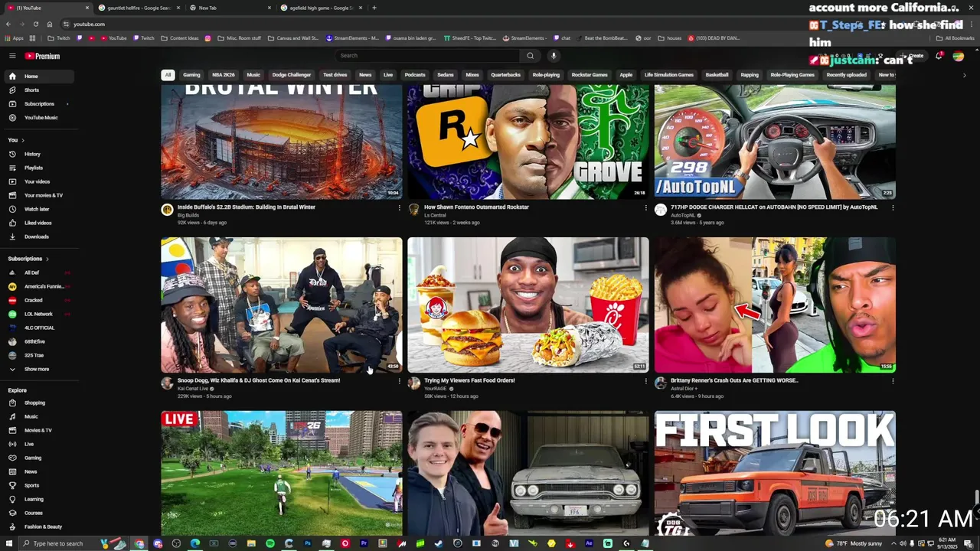Open the Spotify icon in the taskbar

click(x=270, y=543)
